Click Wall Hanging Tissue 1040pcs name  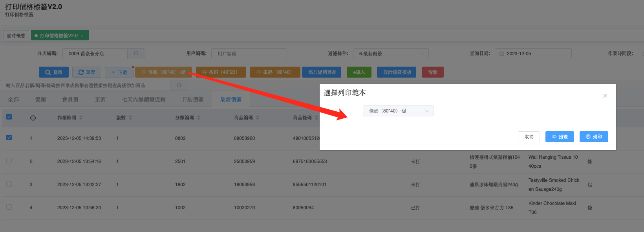(x=553, y=161)
